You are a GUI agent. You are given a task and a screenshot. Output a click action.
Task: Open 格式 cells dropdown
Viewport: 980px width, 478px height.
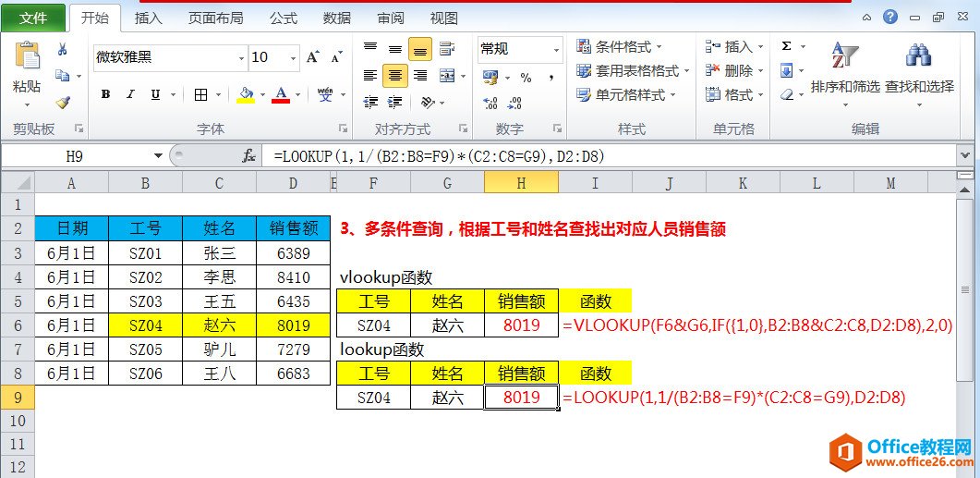tap(734, 94)
